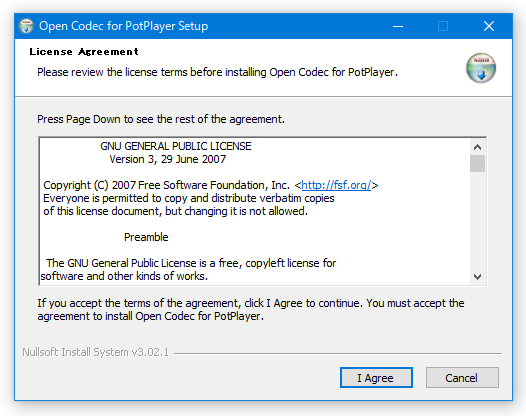Click the license scrollbar thumb
The image size is (526, 416).
pos(477,163)
